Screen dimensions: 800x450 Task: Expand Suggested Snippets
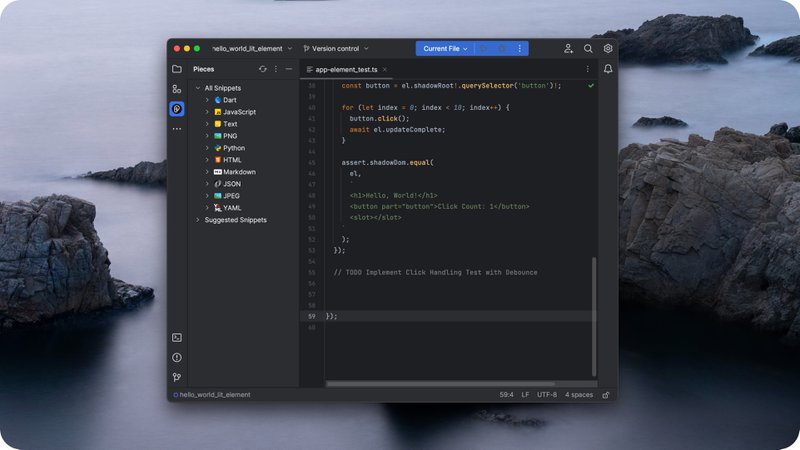click(198, 220)
